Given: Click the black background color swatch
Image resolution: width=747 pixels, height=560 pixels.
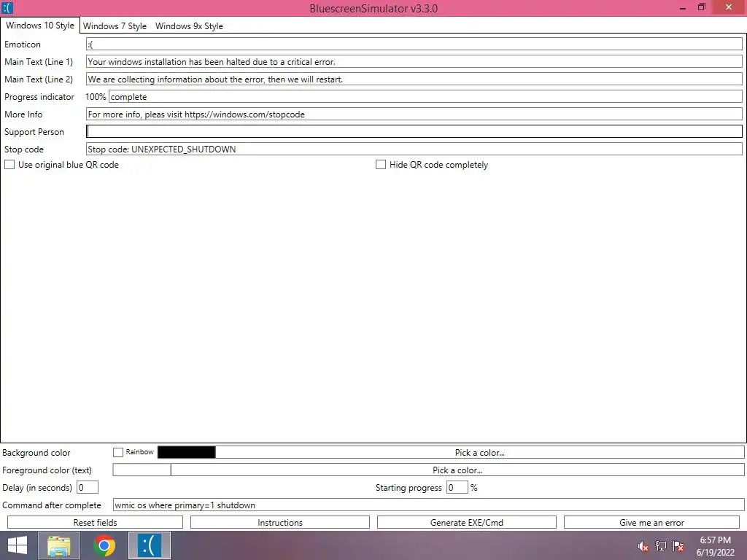Looking at the screenshot, I should point(186,452).
